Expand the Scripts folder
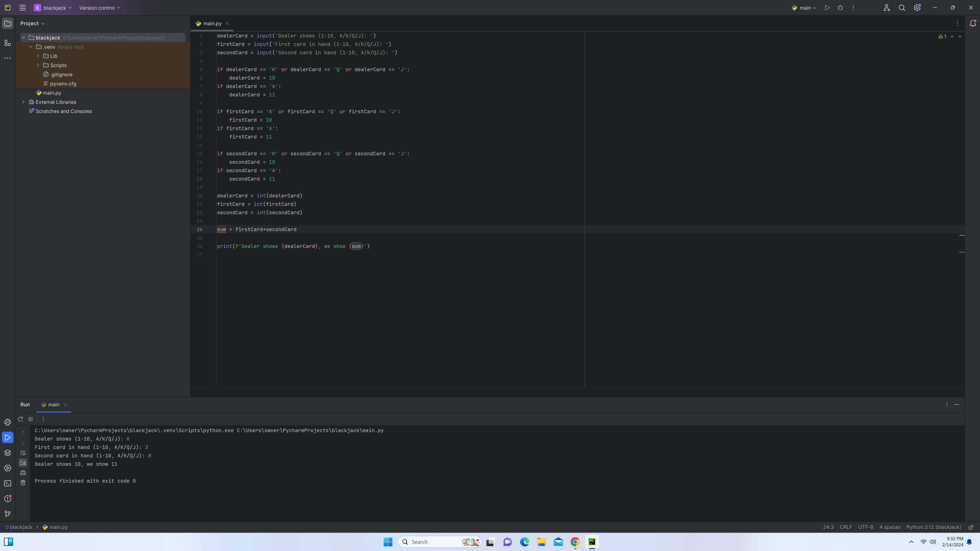The width and height of the screenshot is (980, 551). [x=38, y=65]
